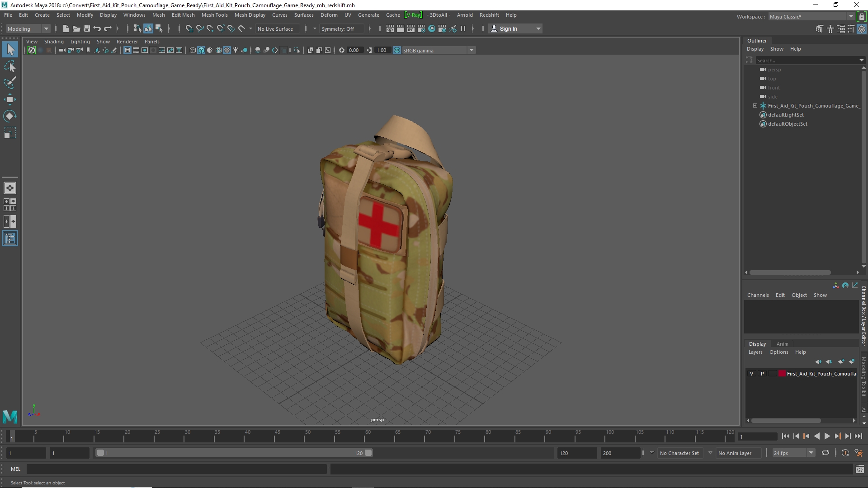
Task: Toggle viewport grid display
Action: click(127, 50)
